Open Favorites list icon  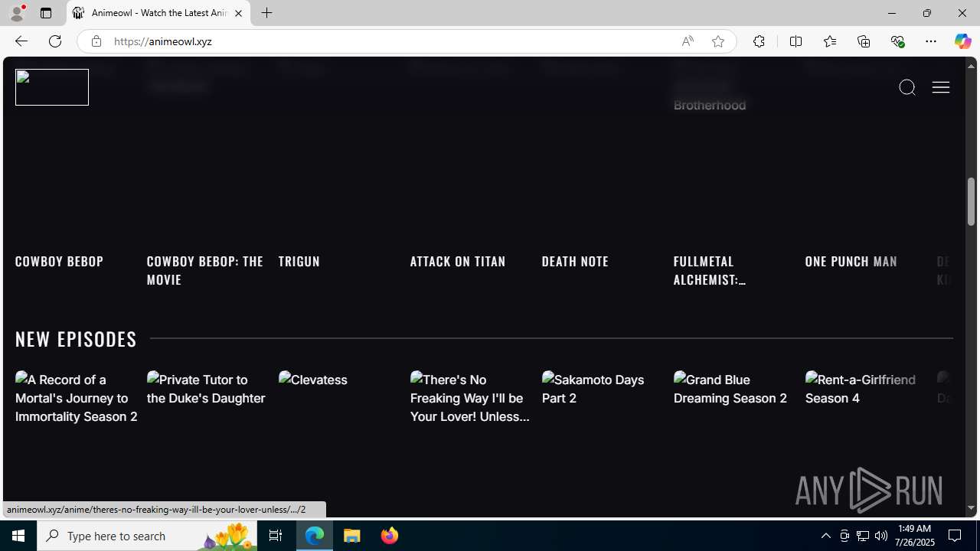pyautogui.click(x=830, y=41)
